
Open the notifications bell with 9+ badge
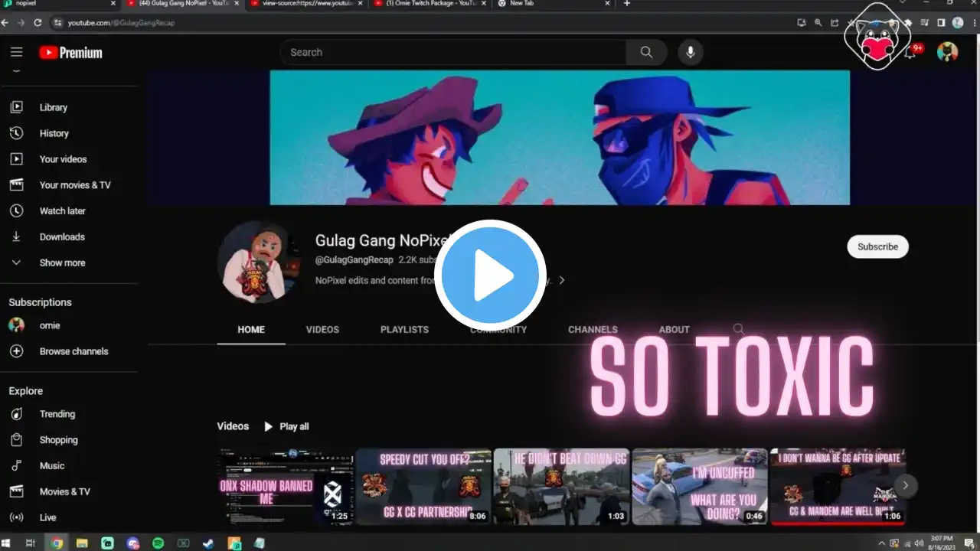pyautogui.click(x=910, y=52)
